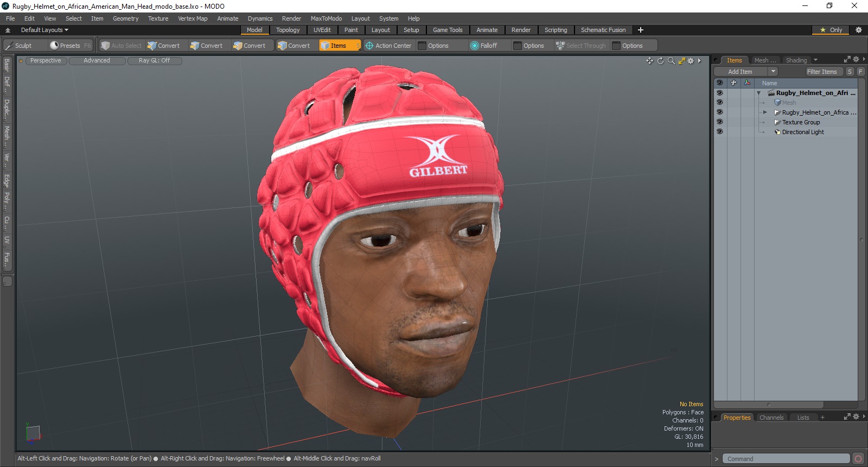Screen dimensions: 868x467
Task: Switch to the Topology tab
Action: point(288,30)
